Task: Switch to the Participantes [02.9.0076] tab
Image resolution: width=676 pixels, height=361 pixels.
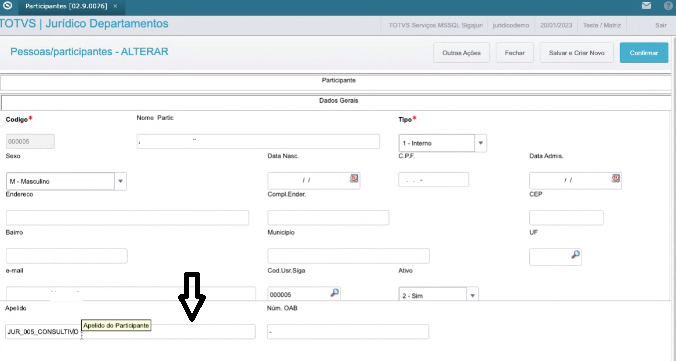Action: (66, 6)
